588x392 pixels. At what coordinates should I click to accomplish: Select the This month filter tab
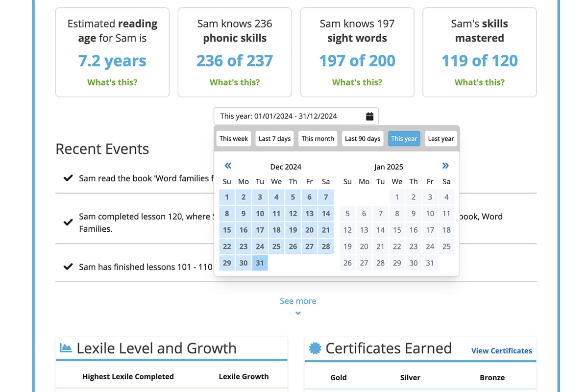pos(318,138)
